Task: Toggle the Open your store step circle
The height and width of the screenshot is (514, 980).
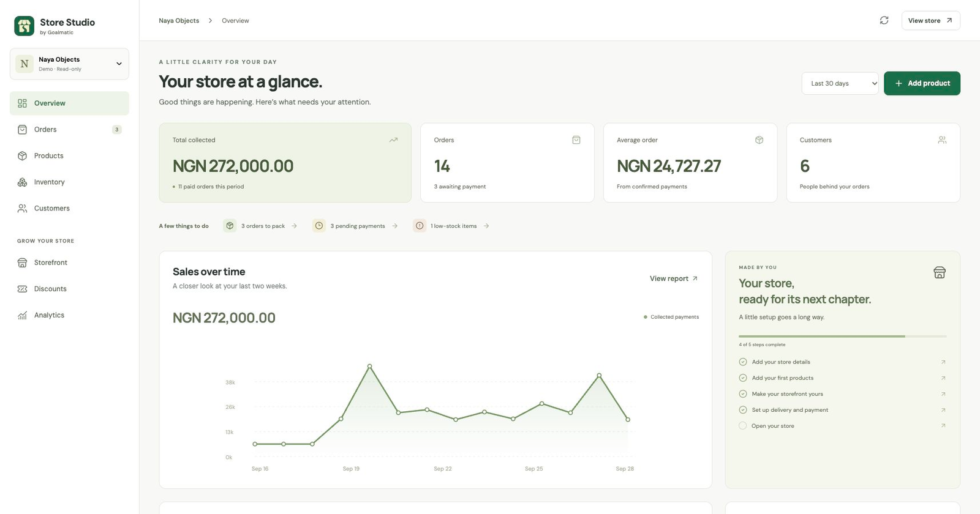Action: coord(743,426)
